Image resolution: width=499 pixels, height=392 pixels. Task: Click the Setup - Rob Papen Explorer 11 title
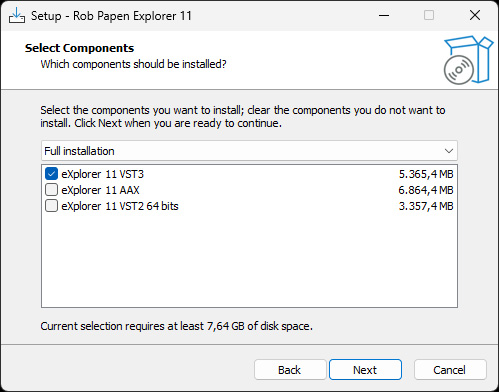click(x=111, y=16)
